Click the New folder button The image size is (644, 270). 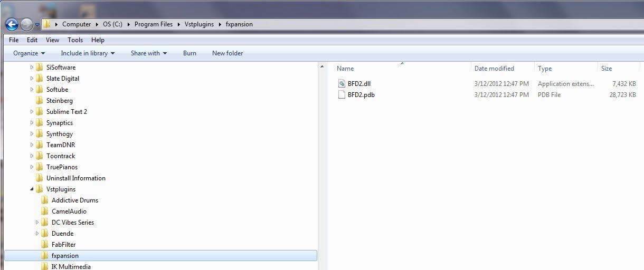tap(228, 53)
